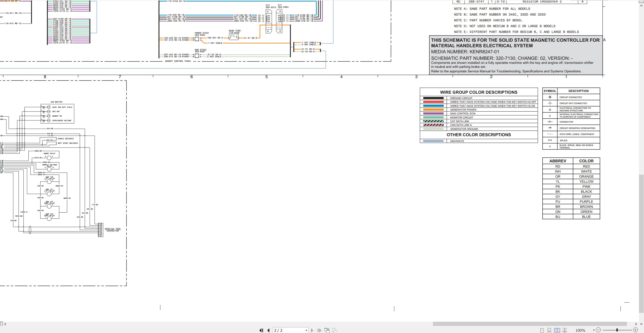Viewport: 644px width, 333px height.
Task: Click the CIRCUIT NOT CONNECTED symbol
Action: (x=550, y=103)
